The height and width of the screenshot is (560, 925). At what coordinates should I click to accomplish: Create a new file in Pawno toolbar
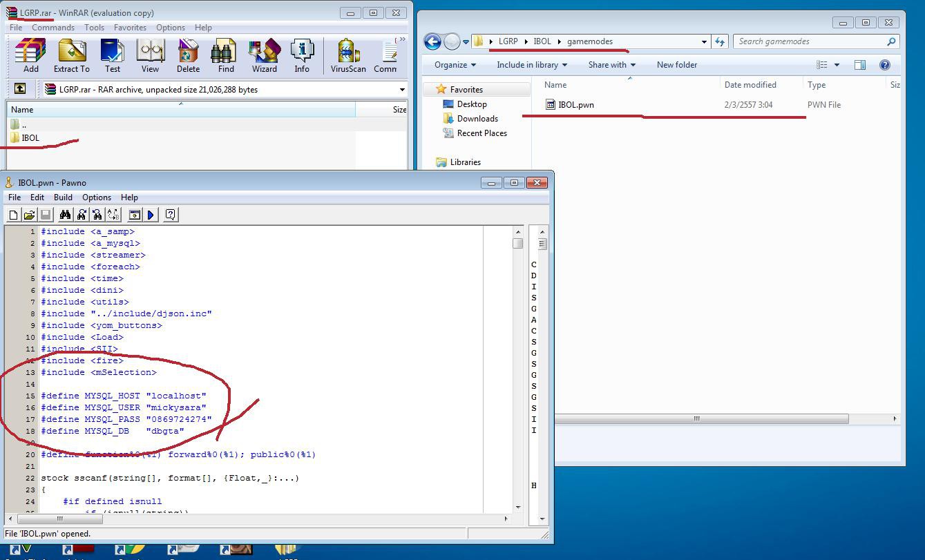13,215
